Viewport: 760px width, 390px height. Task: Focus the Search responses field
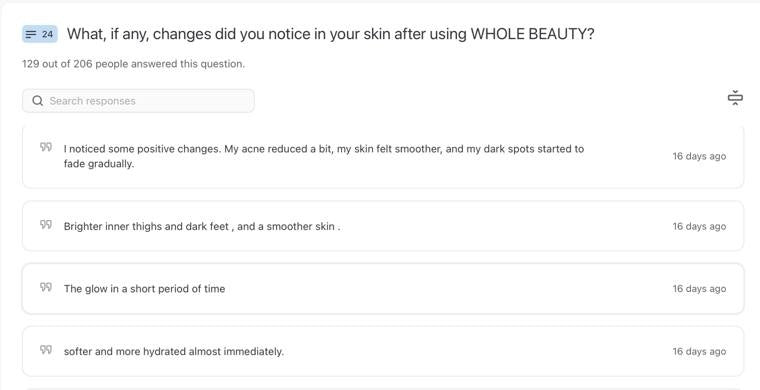(x=138, y=101)
